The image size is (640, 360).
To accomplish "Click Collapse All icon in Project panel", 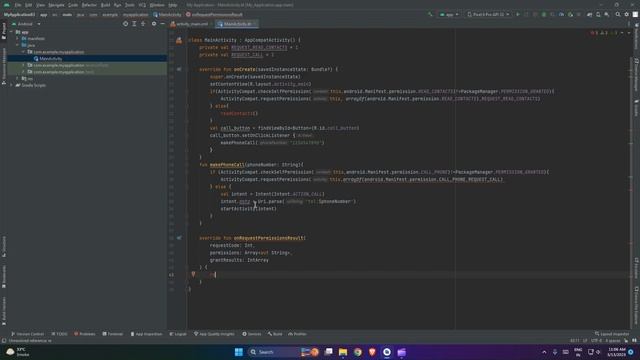I will (143, 24).
